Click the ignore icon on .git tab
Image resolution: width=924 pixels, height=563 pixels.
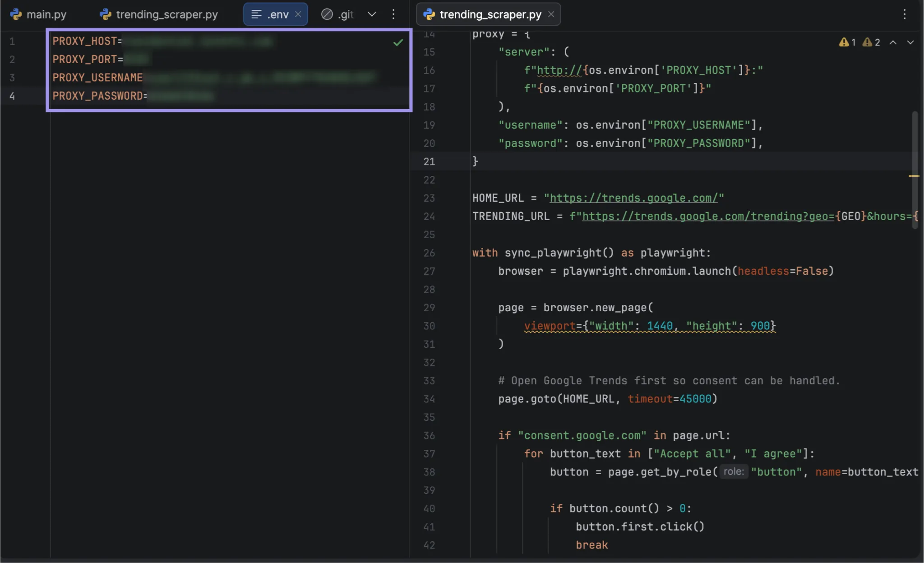pyautogui.click(x=327, y=14)
